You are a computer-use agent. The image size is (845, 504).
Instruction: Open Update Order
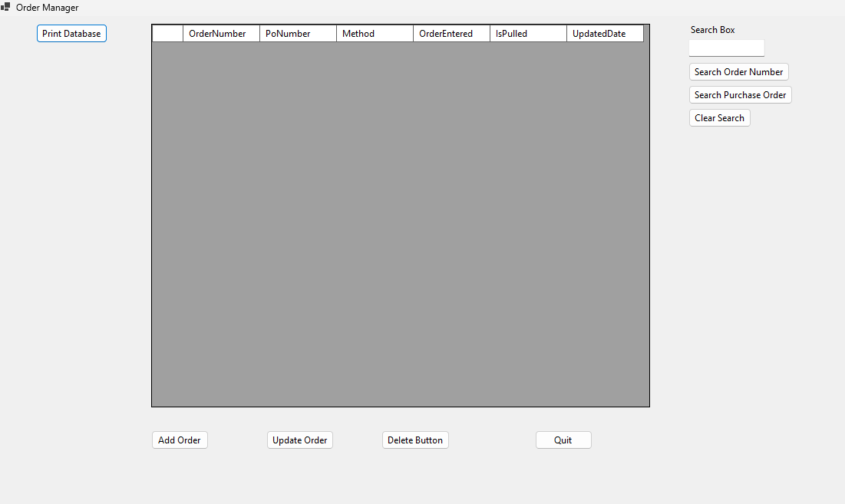299,440
